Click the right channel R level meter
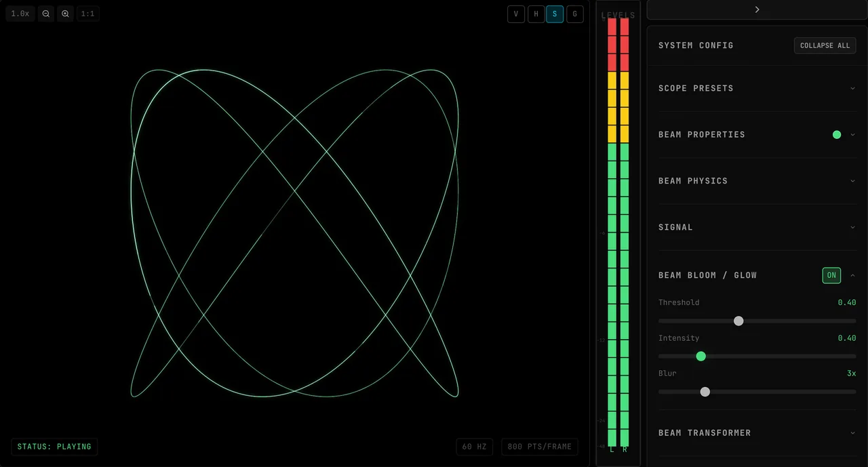This screenshot has height=467, width=868. click(x=625, y=232)
